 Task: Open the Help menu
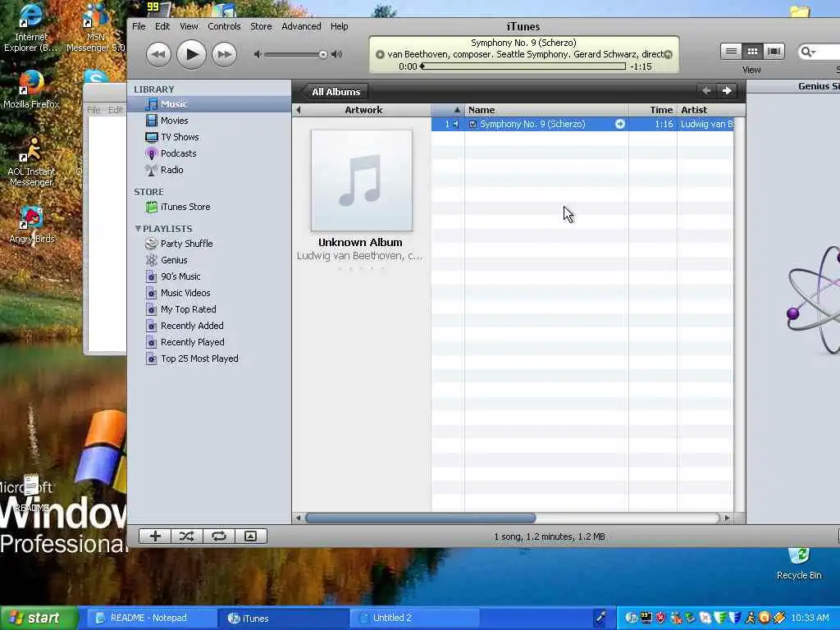pyautogui.click(x=339, y=26)
